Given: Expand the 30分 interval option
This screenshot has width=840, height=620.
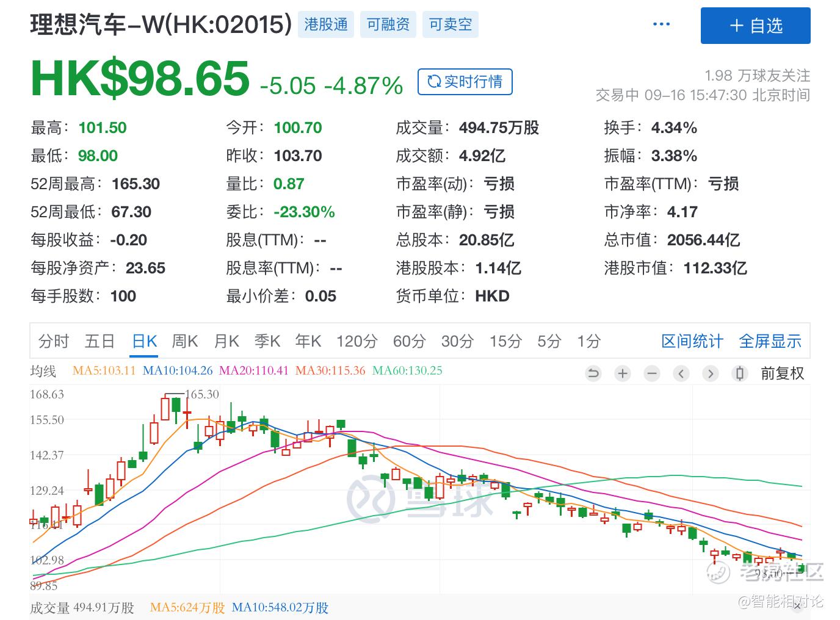Looking at the screenshot, I should pyautogui.click(x=457, y=341).
